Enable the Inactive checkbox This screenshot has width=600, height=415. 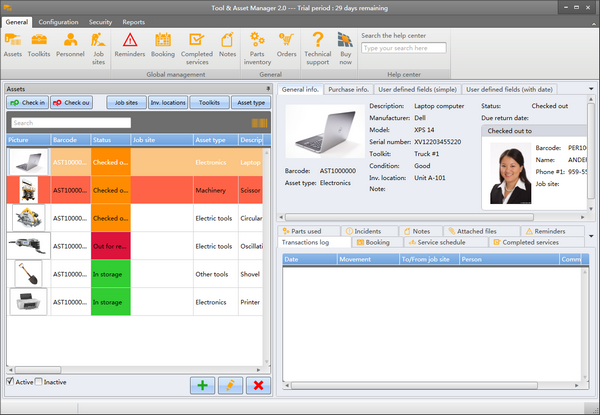(39, 381)
